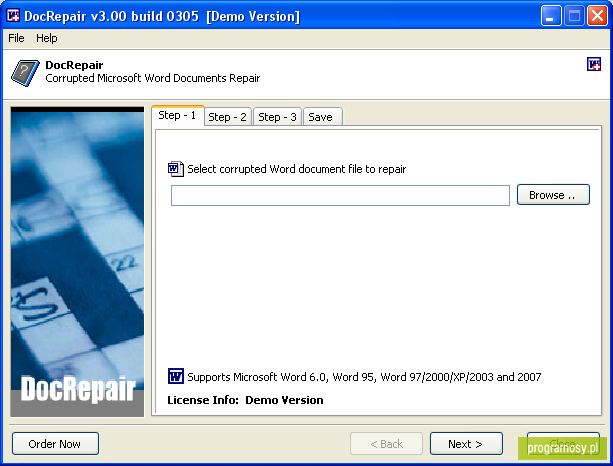Click 'Supports Microsoft Word 6.0' text line
This screenshot has width=613, height=466.
364,377
